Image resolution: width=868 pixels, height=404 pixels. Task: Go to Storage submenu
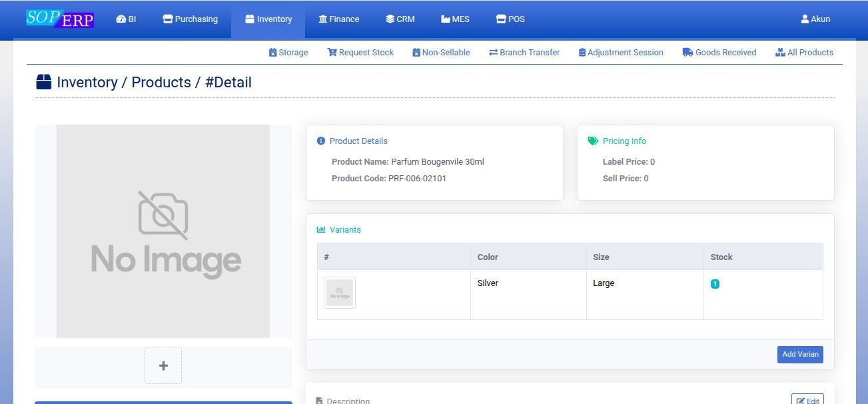point(288,52)
